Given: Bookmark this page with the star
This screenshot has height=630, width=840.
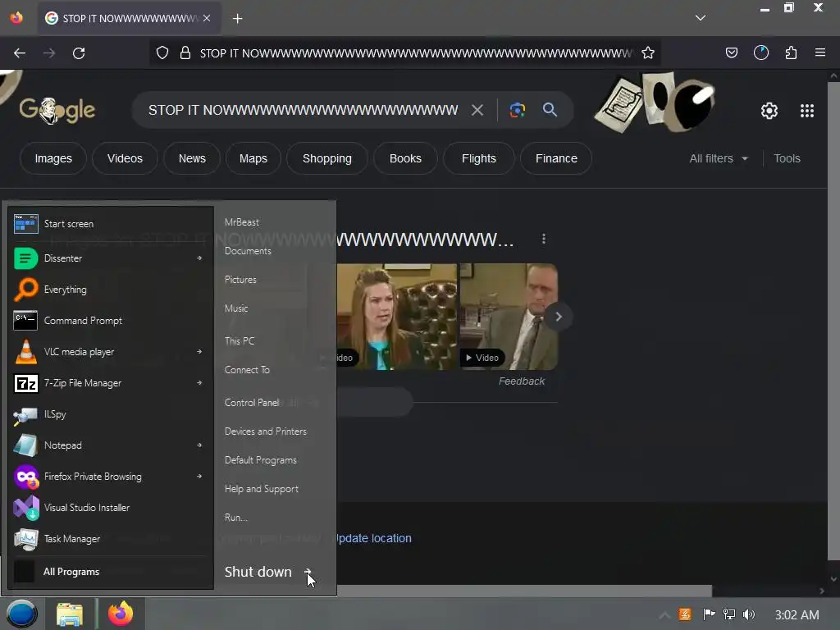Looking at the screenshot, I should [648, 53].
